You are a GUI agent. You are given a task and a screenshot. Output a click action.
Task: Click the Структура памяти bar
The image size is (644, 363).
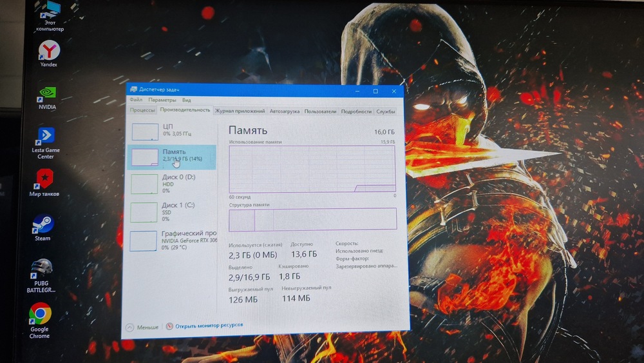(312, 219)
